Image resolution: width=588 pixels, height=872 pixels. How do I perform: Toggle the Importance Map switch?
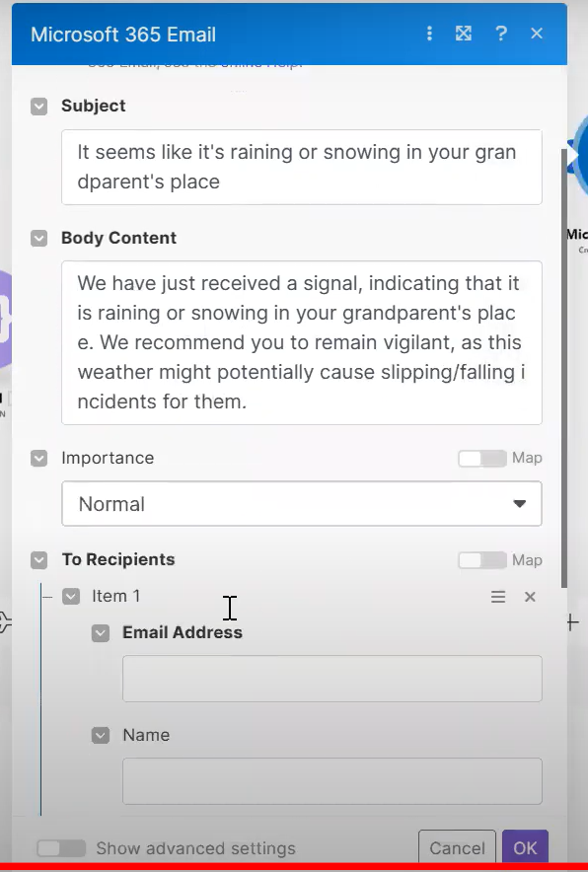click(481, 459)
